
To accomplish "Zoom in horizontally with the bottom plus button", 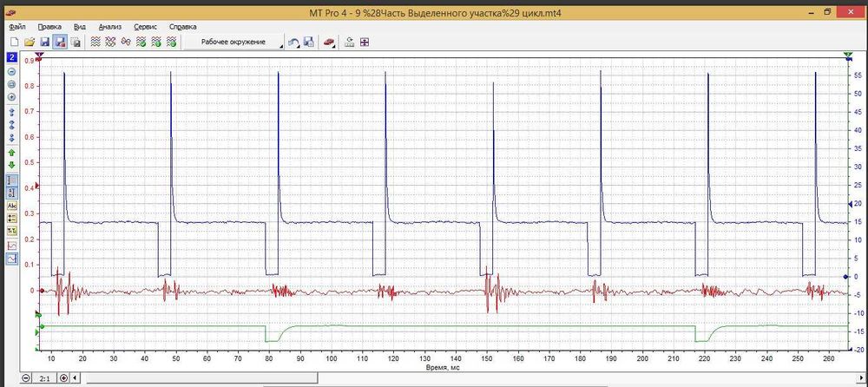I will click(65, 378).
